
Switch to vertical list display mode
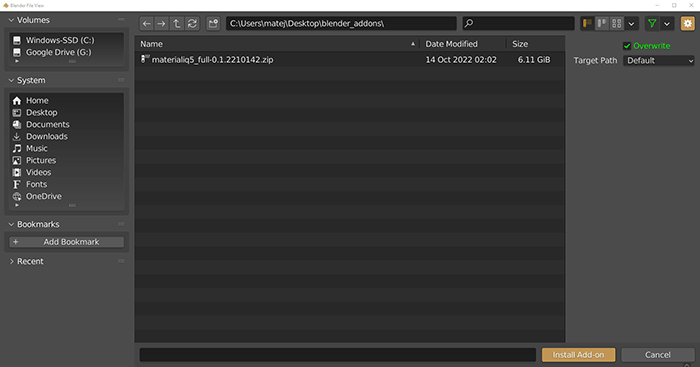[588, 23]
